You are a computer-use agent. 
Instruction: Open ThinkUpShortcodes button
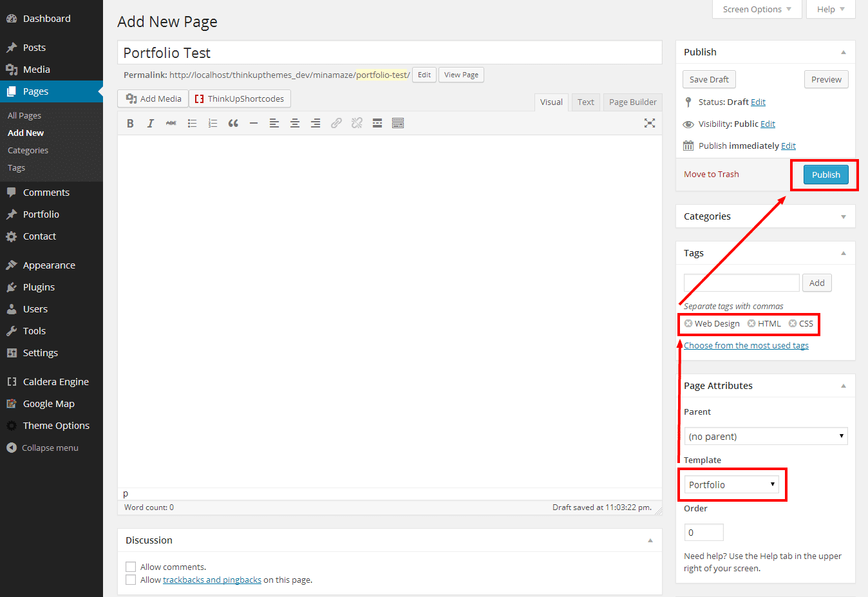pyautogui.click(x=240, y=99)
